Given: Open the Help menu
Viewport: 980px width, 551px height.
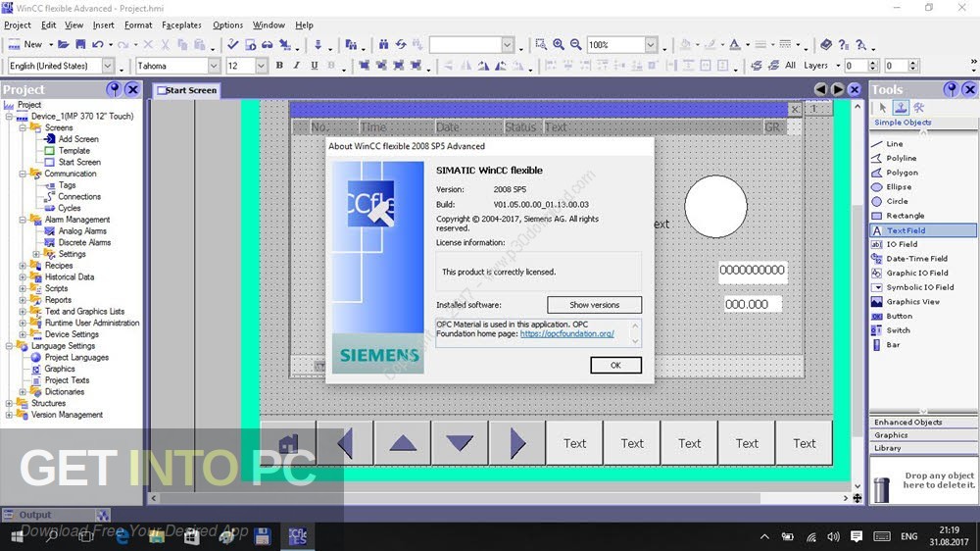Looking at the screenshot, I should (x=305, y=25).
